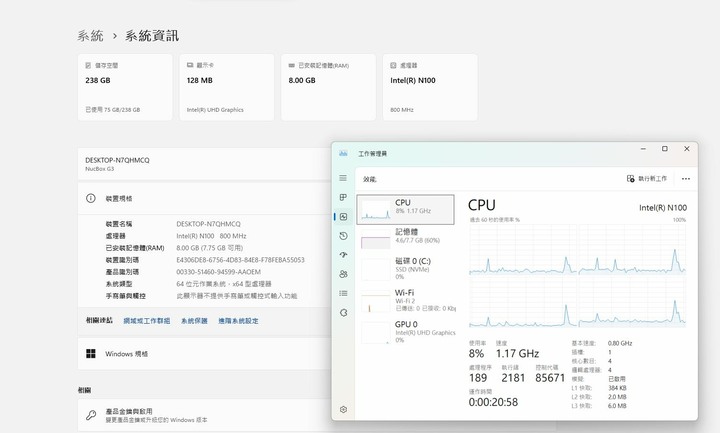Click the 8% CPU utilization value
Screen dimensions: 720x433
tap(476, 354)
